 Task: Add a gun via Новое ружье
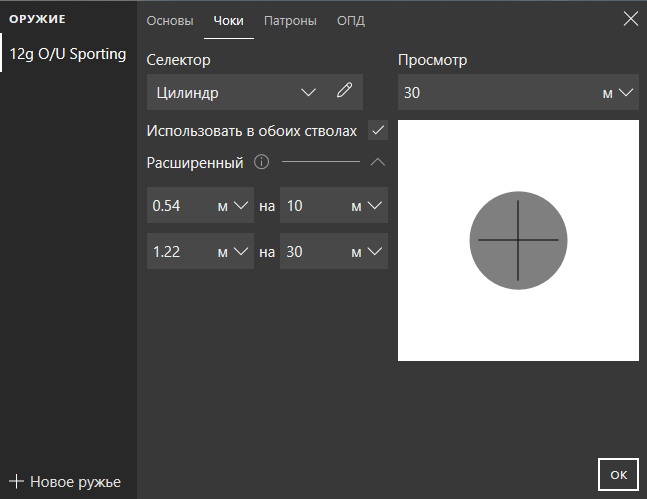(x=65, y=482)
